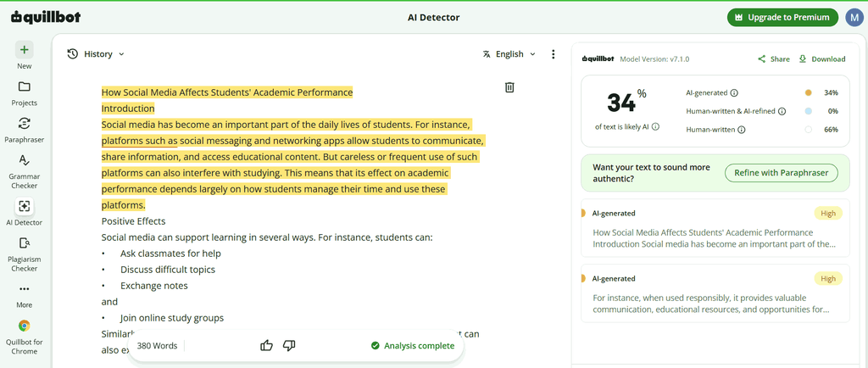
Task: Open the three-dot options menu
Action: 553,54
